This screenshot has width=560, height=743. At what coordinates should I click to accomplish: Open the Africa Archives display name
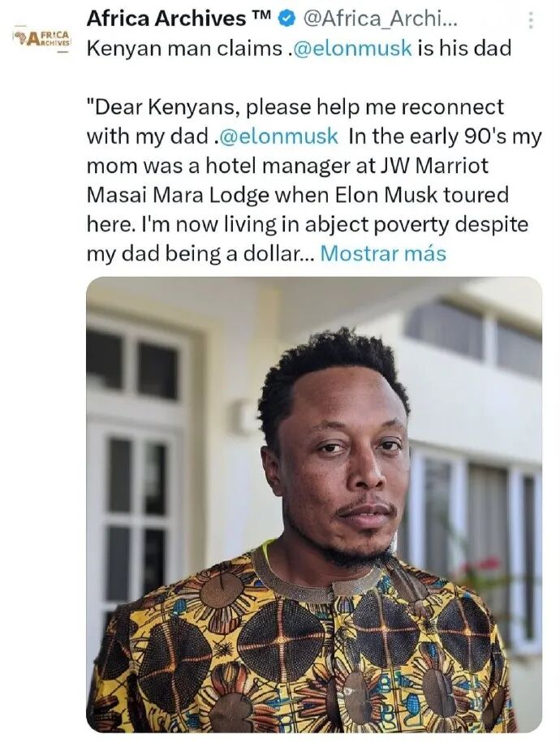[x=166, y=19]
